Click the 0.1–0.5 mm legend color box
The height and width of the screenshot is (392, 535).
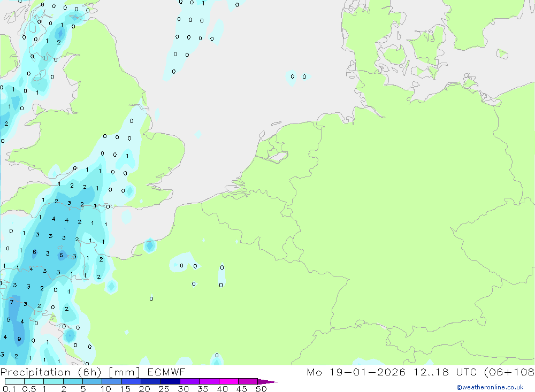tap(14, 381)
